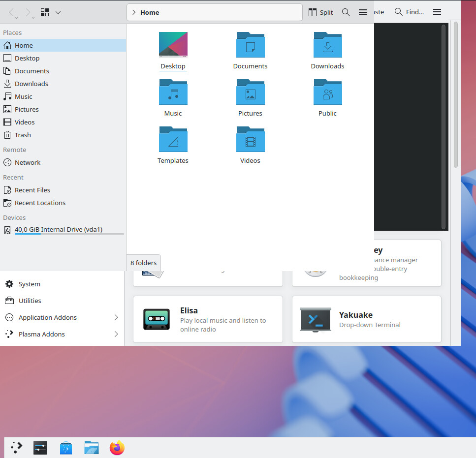Open search with the magnifier icon
The image size is (476, 458).
tap(346, 12)
